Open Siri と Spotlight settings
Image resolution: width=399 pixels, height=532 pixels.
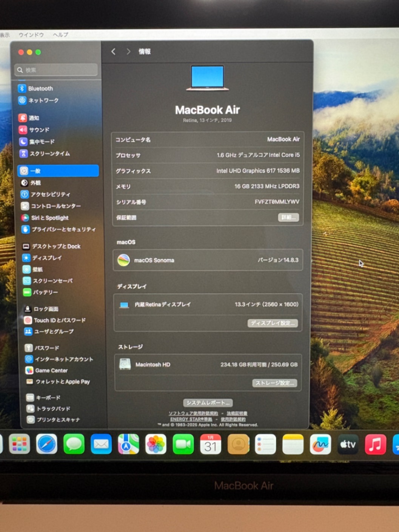[x=45, y=218]
